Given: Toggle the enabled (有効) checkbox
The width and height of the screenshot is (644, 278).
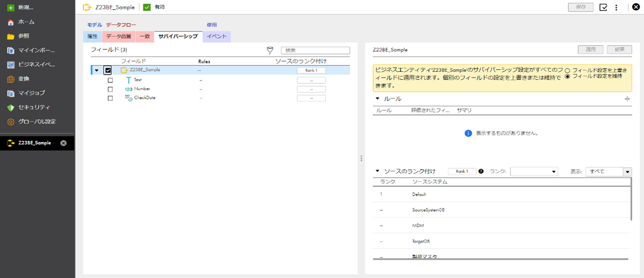Looking at the screenshot, I should (x=147, y=7).
